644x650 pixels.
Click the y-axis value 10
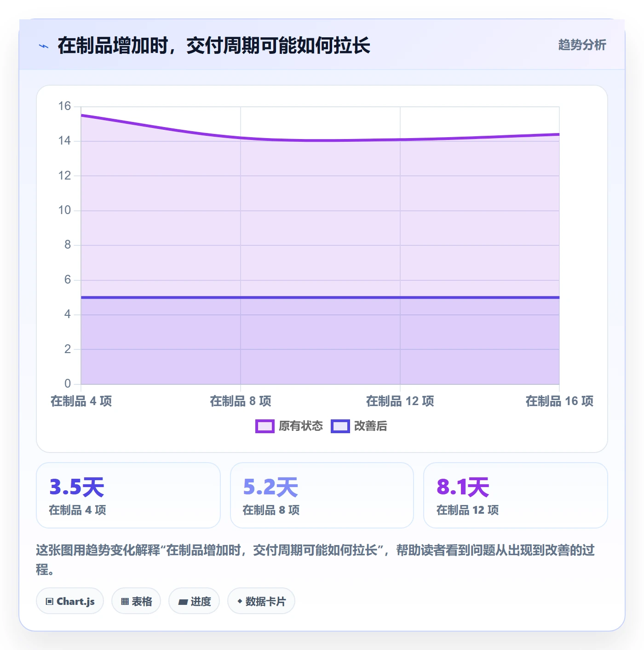pos(64,210)
